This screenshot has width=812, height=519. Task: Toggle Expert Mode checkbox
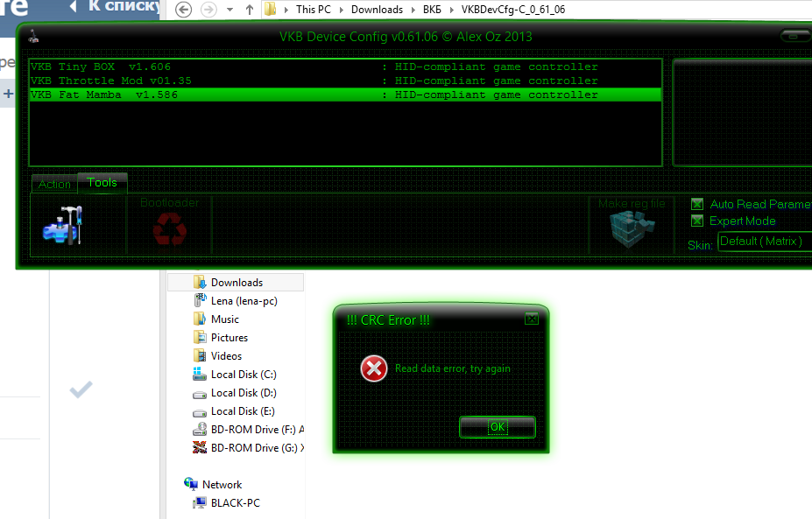point(697,221)
